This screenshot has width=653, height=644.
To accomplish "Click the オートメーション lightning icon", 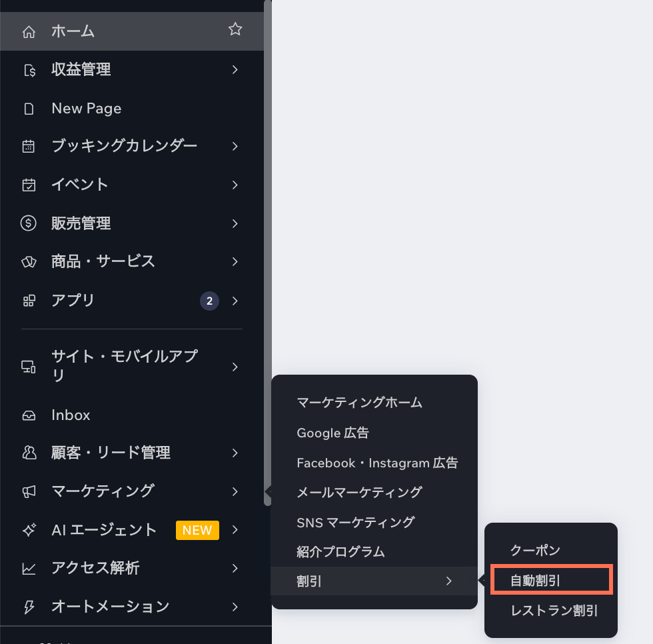I will (29, 607).
